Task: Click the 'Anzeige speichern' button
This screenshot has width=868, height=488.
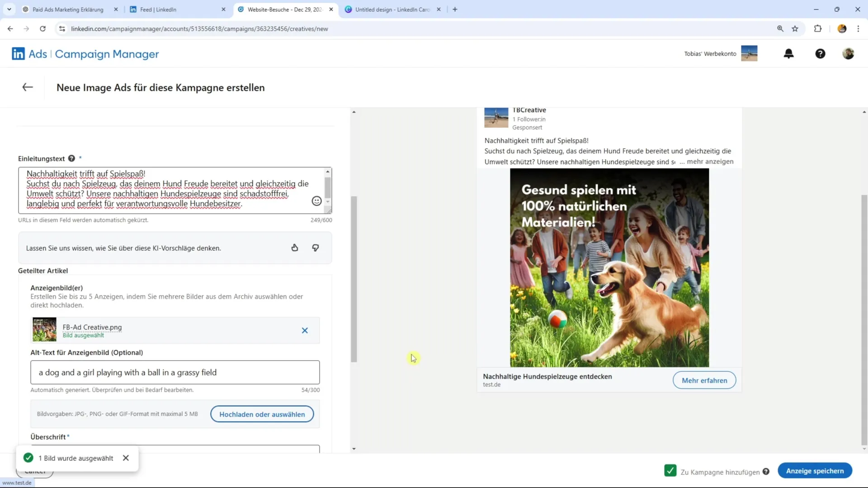Action: click(815, 471)
